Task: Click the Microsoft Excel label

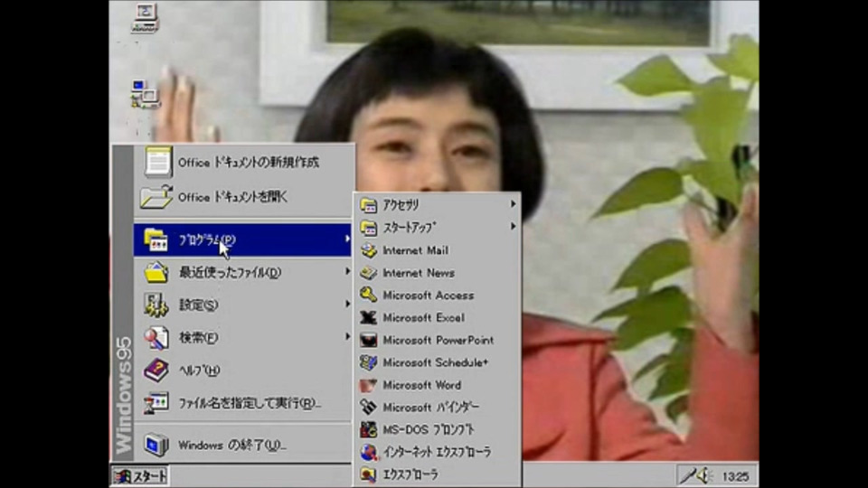Action: tap(423, 317)
